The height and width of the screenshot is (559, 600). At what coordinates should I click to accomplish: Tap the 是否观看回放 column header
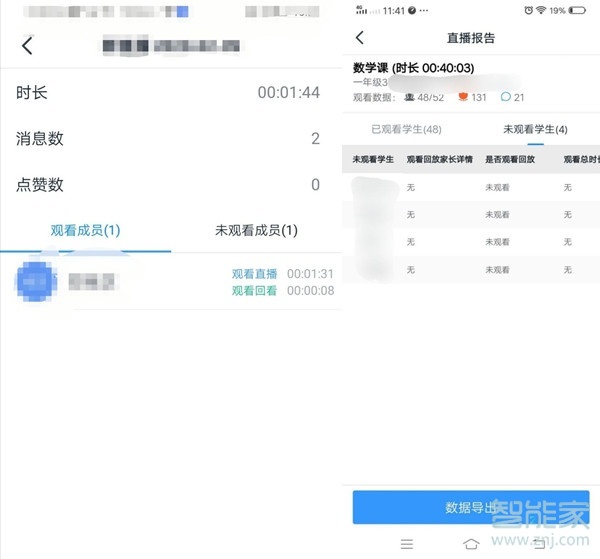pos(510,160)
